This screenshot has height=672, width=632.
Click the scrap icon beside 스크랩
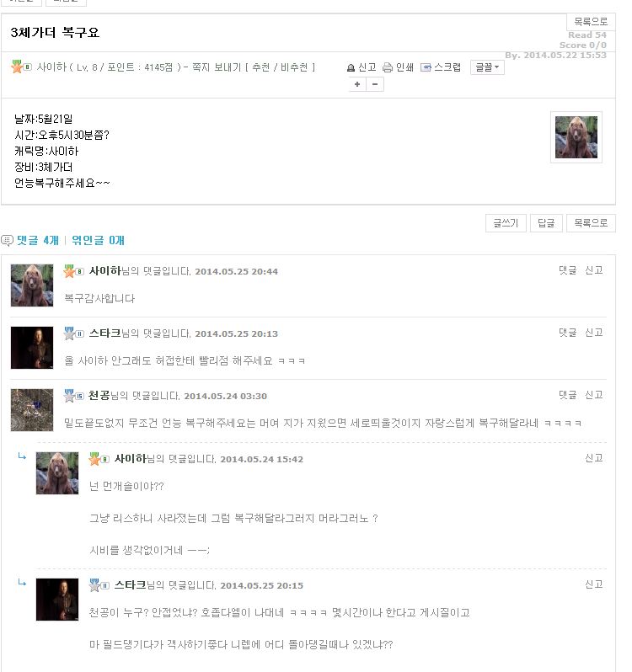tap(426, 67)
